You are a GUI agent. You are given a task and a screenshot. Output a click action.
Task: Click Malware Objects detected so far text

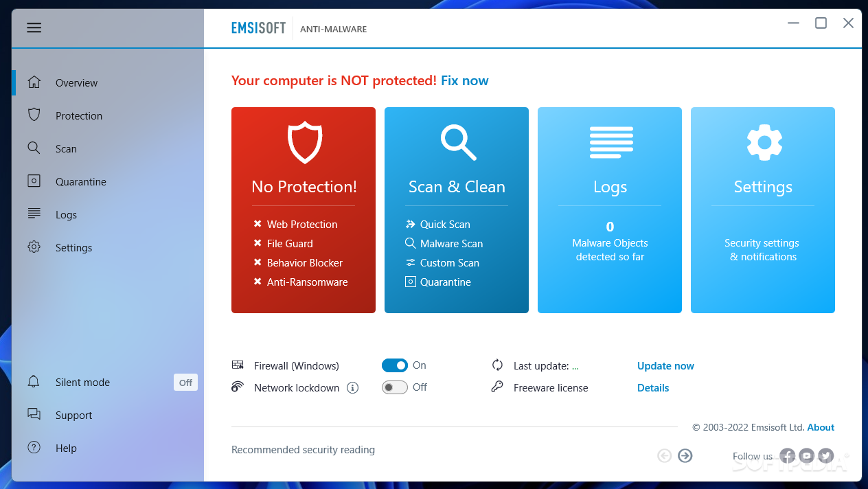[x=610, y=250]
